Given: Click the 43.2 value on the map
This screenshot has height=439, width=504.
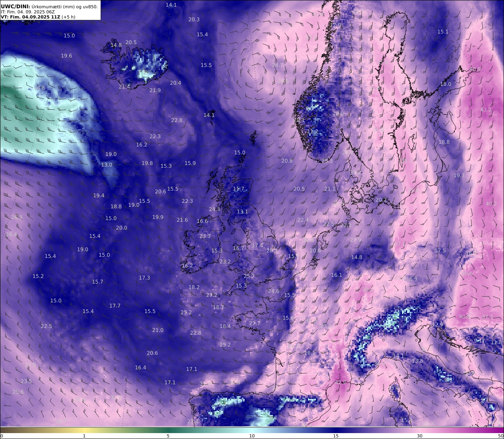Looking at the screenshot, I should tap(486, 109).
